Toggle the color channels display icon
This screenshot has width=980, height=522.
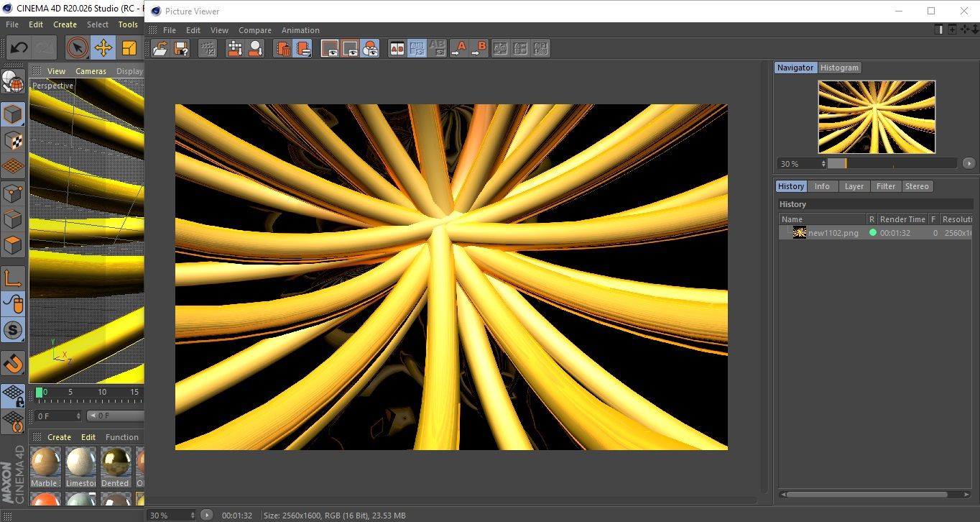tap(370, 48)
